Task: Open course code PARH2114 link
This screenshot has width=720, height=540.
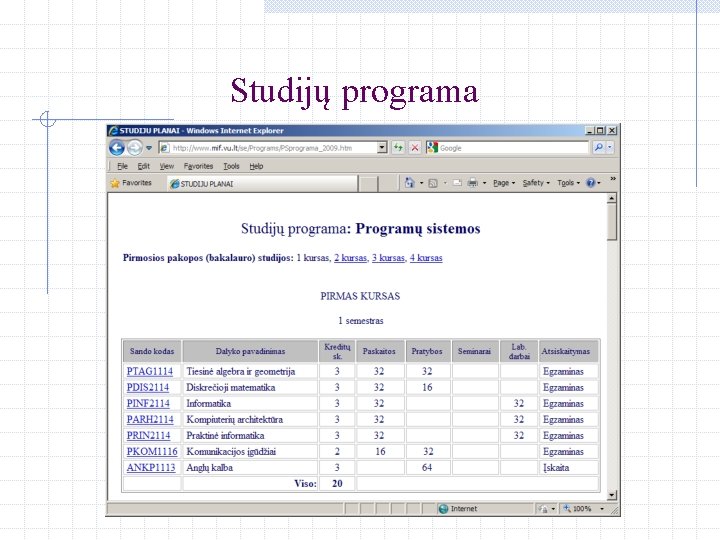Action: tap(150, 420)
